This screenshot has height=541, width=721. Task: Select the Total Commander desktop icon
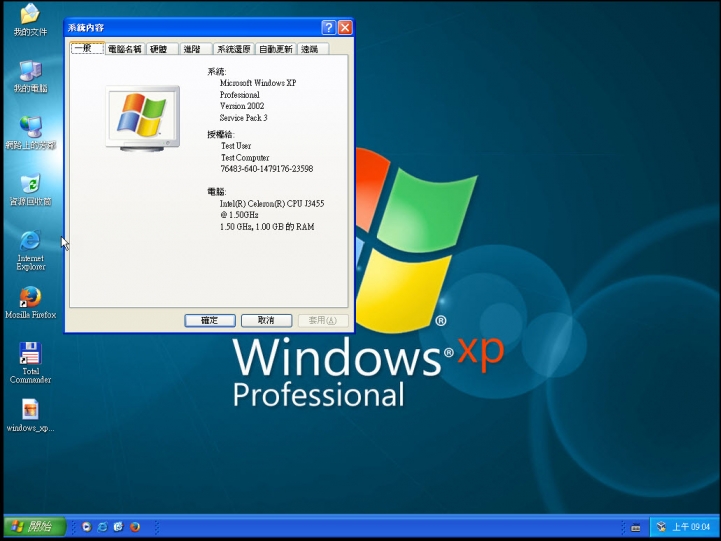(30, 363)
